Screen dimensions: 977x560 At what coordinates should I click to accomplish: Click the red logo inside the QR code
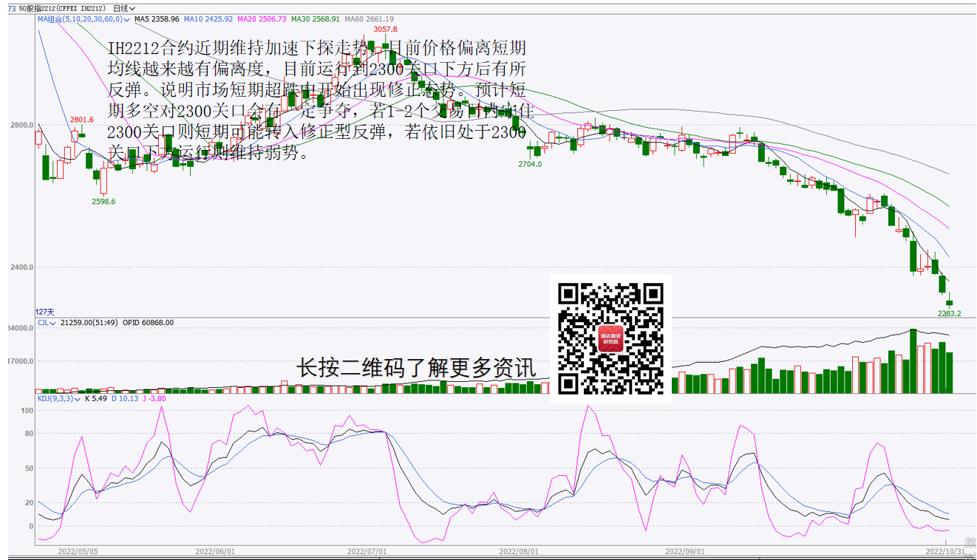(610, 338)
